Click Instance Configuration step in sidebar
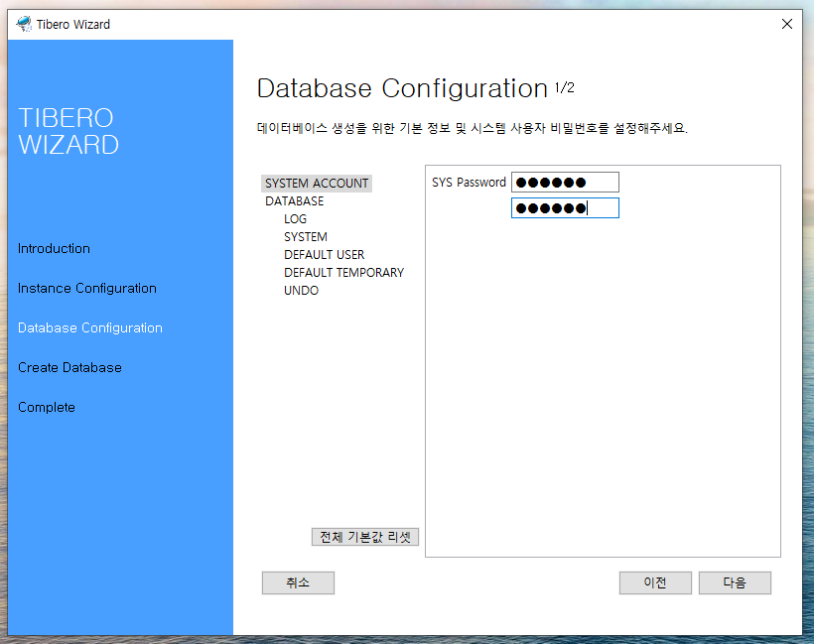 pyautogui.click(x=87, y=289)
